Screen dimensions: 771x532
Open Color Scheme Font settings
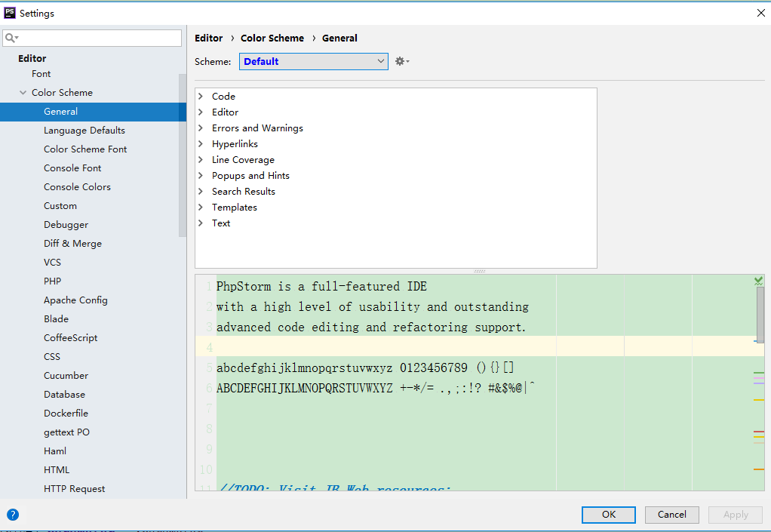pyautogui.click(x=85, y=149)
